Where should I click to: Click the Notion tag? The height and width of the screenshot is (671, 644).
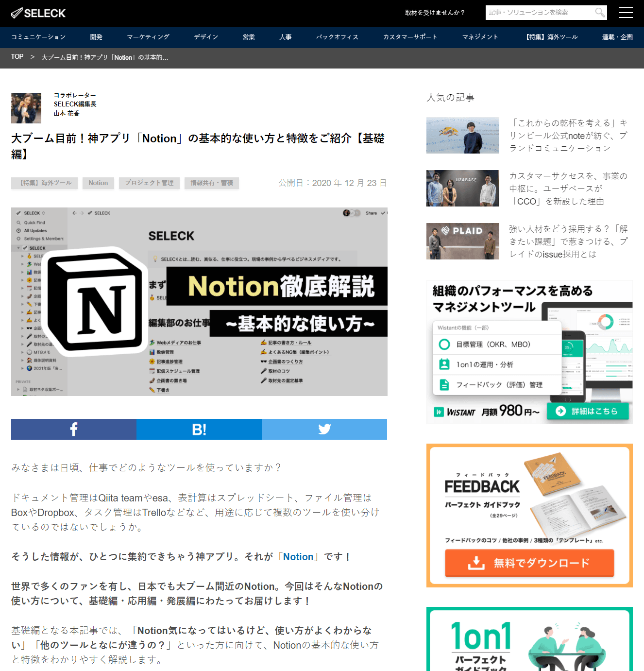tap(98, 183)
